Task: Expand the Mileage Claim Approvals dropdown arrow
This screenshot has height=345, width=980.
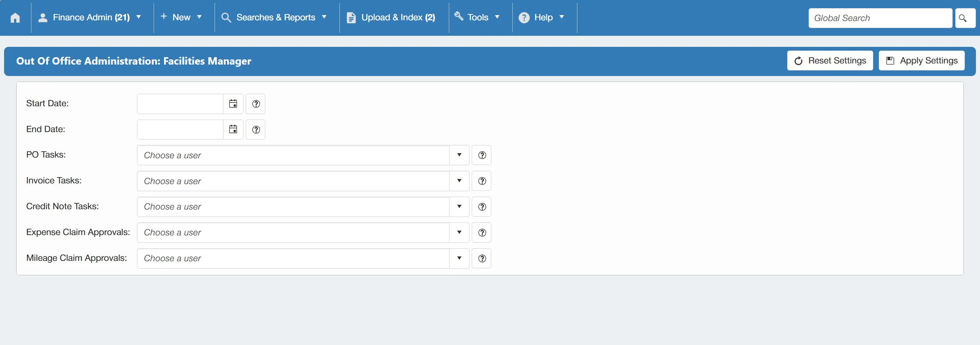Action: coord(459,258)
